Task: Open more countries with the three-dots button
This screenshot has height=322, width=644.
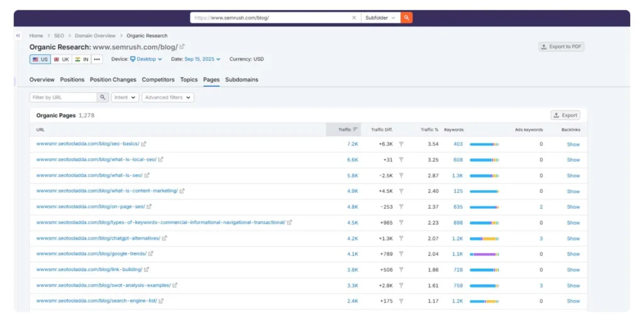Action: (x=97, y=59)
